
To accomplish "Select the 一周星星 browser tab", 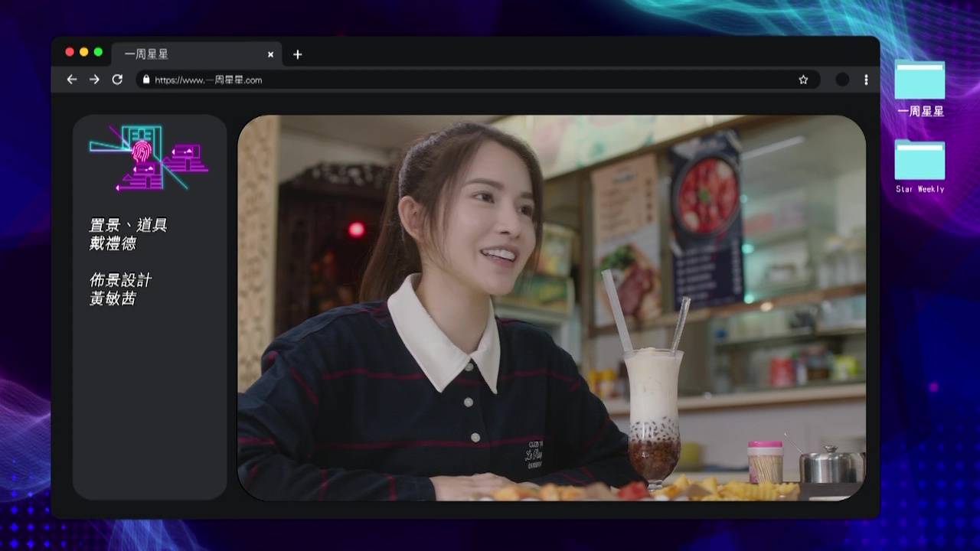I will [x=184, y=54].
